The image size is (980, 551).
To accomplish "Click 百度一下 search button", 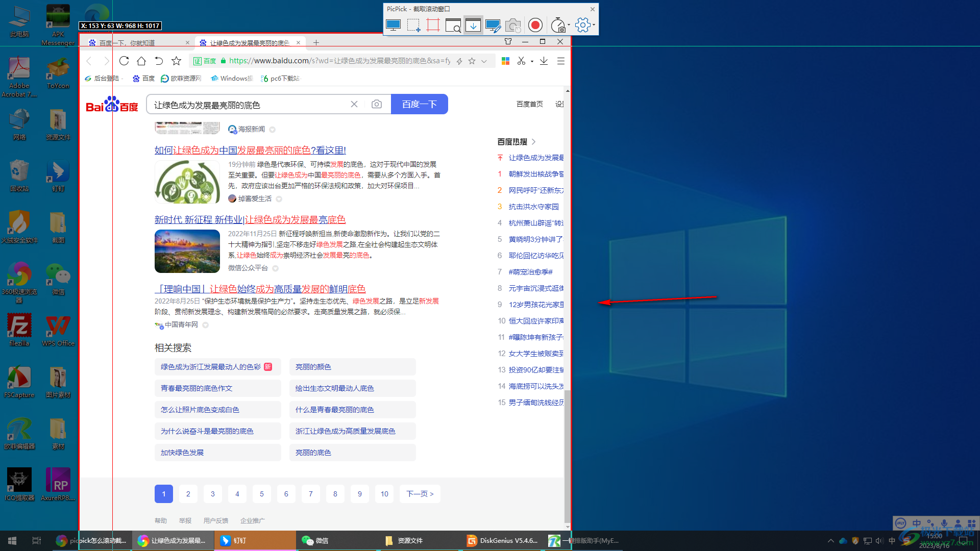I will click(x=420, y=104).
